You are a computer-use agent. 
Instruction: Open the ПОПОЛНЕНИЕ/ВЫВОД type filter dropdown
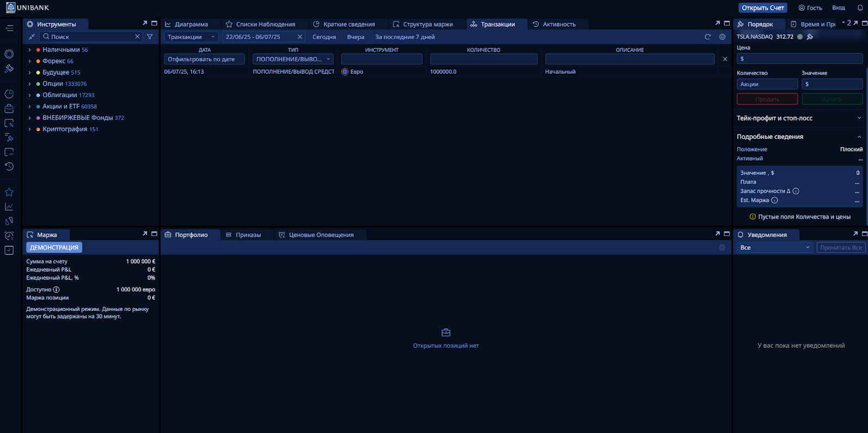click(293, 59)
